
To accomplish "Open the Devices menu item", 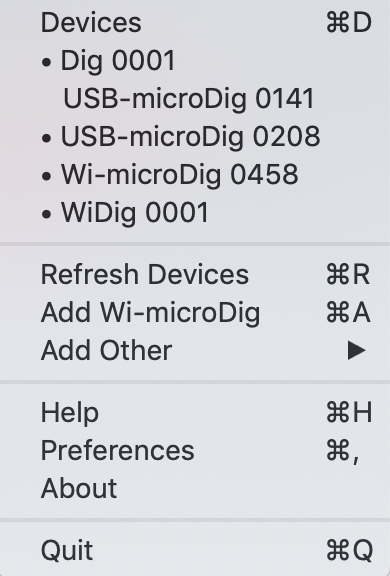I will [195, 23].
